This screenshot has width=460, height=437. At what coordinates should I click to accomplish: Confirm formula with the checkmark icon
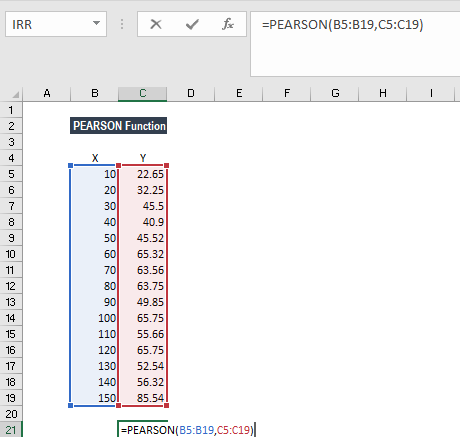[x=192, y=24]
